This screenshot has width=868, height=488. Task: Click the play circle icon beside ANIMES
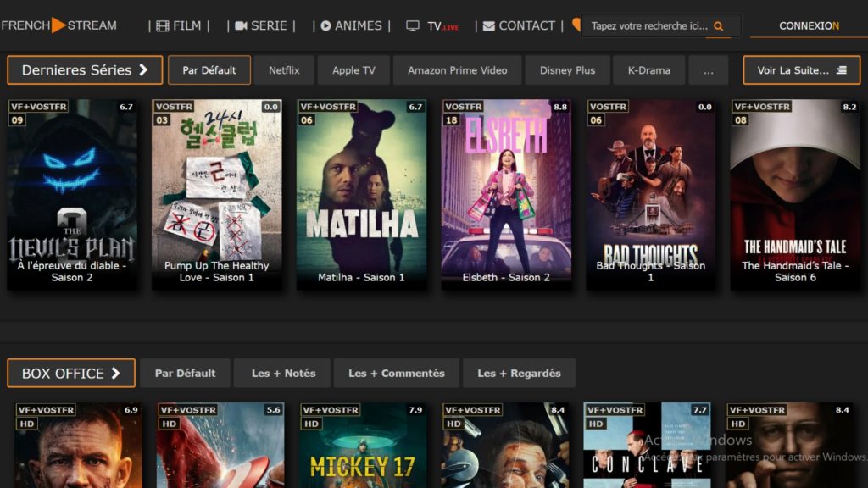click(325, 26)
